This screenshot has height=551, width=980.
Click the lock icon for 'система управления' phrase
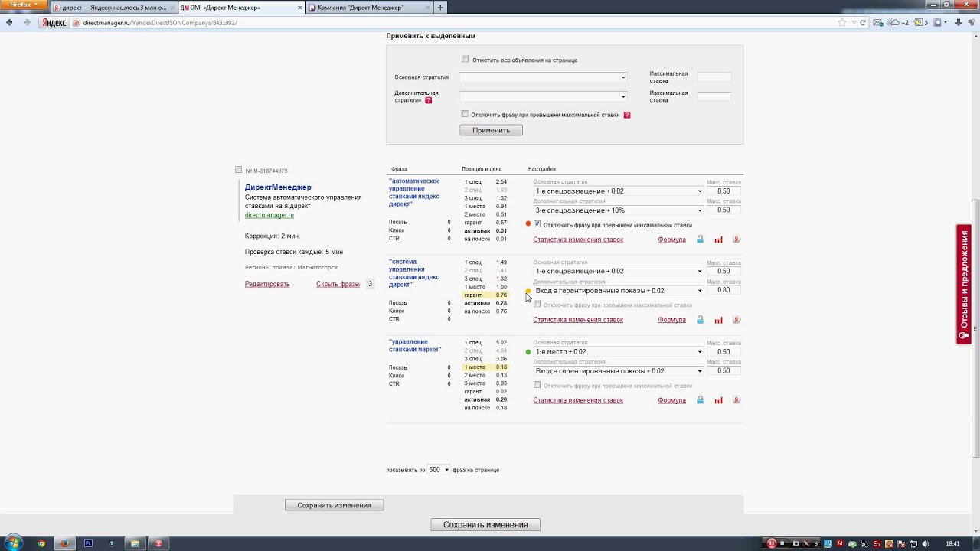point(701,320)
